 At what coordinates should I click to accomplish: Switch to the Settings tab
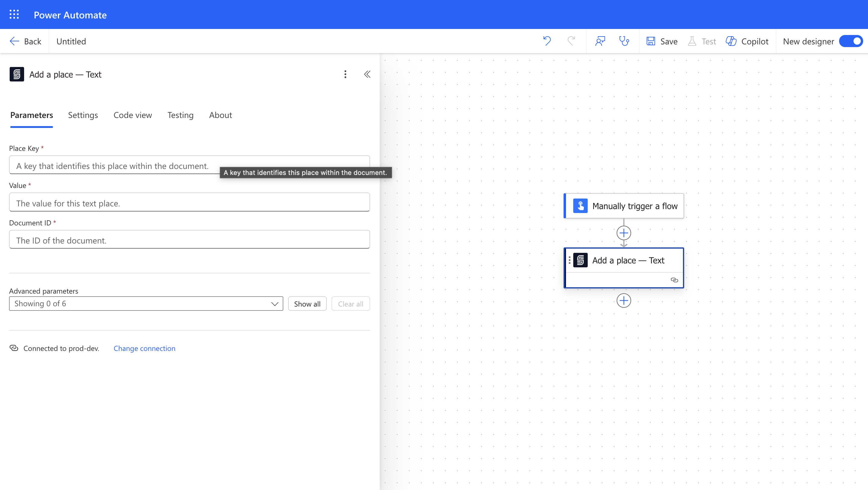point(83,115)
